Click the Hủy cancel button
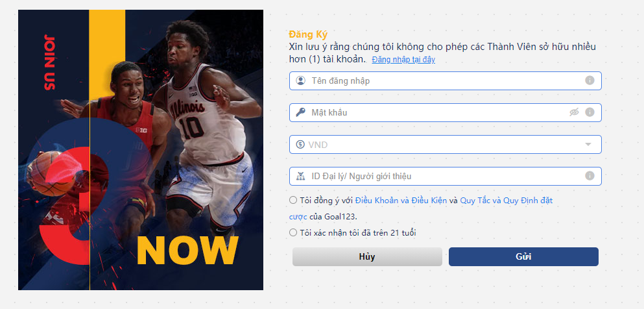This screenshot has width=644, height=309. tap(367, 257)
